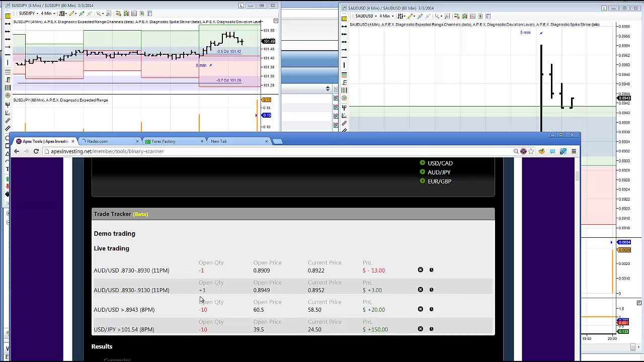Reload the Apex Investing page
The height and width of the screenshot is (362, 644).
click(x=36, y=151)
